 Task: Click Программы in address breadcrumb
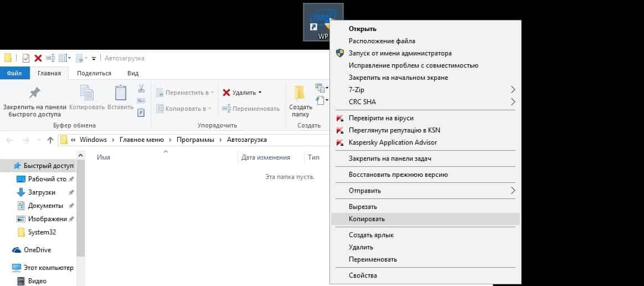195,140
